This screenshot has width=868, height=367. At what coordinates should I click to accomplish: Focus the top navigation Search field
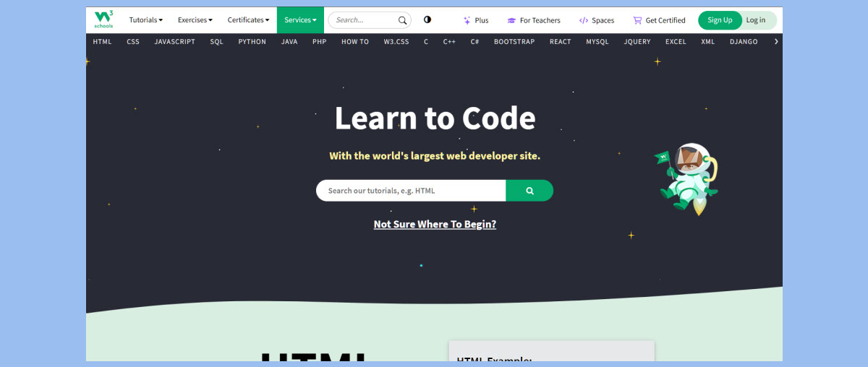click(370, 20)
